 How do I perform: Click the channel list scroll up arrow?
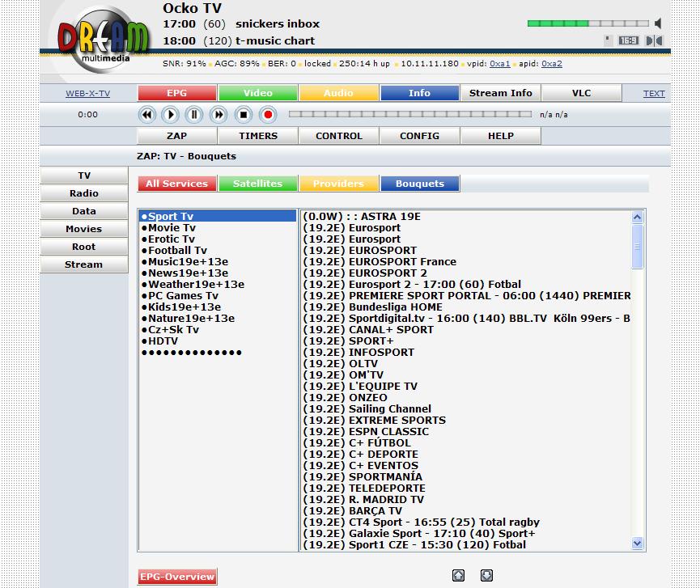click(637, 217)
